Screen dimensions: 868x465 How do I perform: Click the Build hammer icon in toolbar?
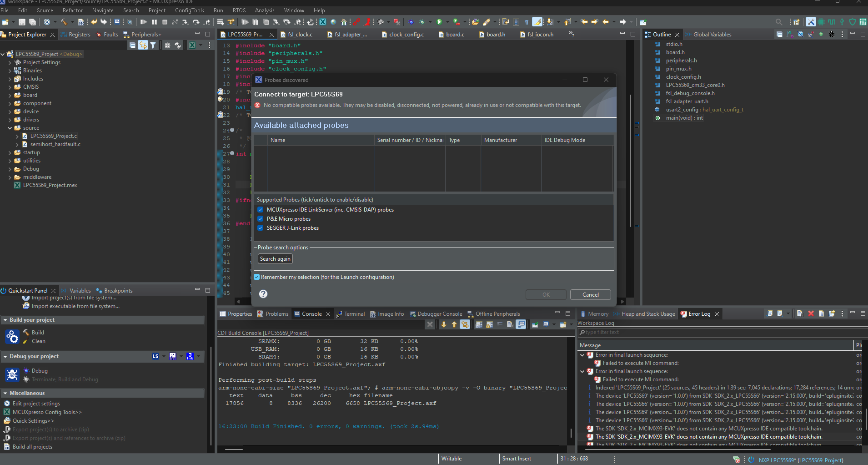coord(64,22)
